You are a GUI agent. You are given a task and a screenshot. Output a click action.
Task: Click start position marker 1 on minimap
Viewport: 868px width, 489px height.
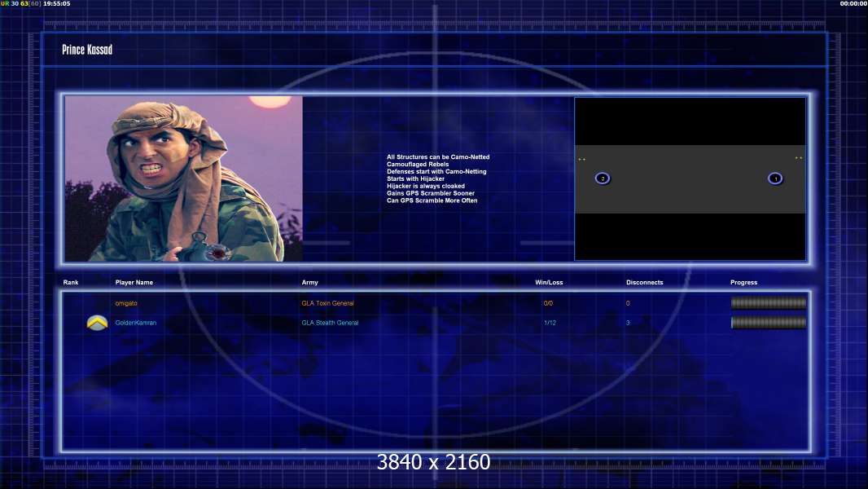[775, 178]
